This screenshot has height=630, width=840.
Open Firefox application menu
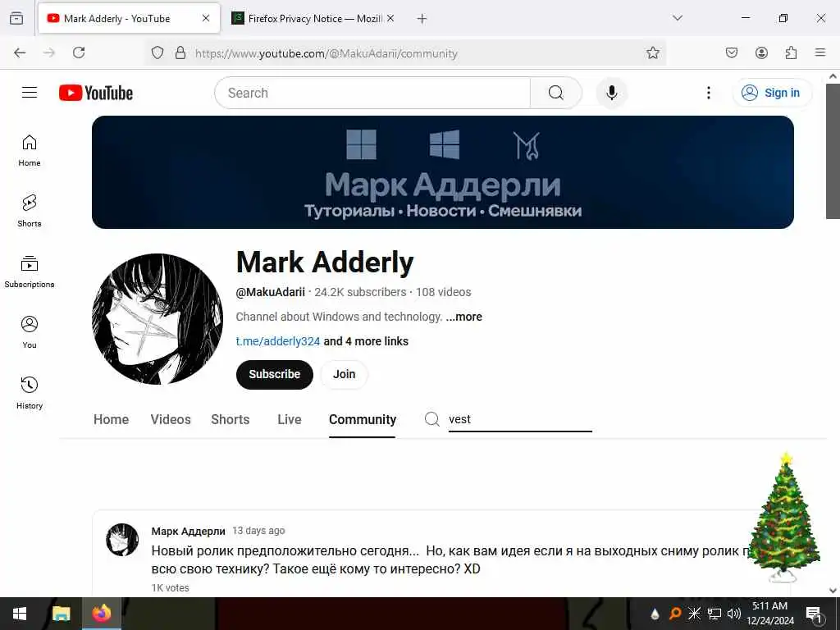coord(820,52)
